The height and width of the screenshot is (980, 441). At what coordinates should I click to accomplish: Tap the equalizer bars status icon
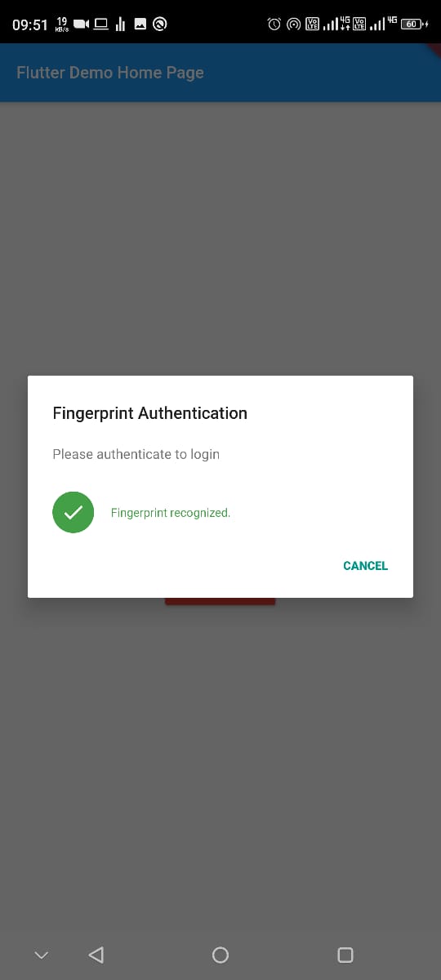[x=121, y=24]
